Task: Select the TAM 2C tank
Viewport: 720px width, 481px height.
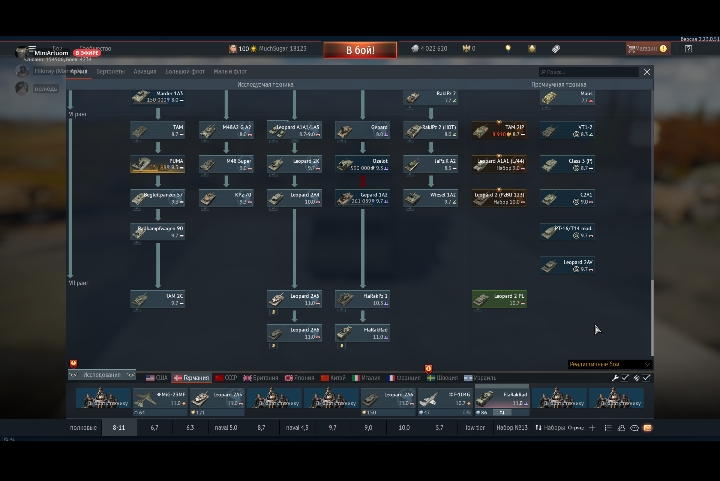Action: (158, 299)
